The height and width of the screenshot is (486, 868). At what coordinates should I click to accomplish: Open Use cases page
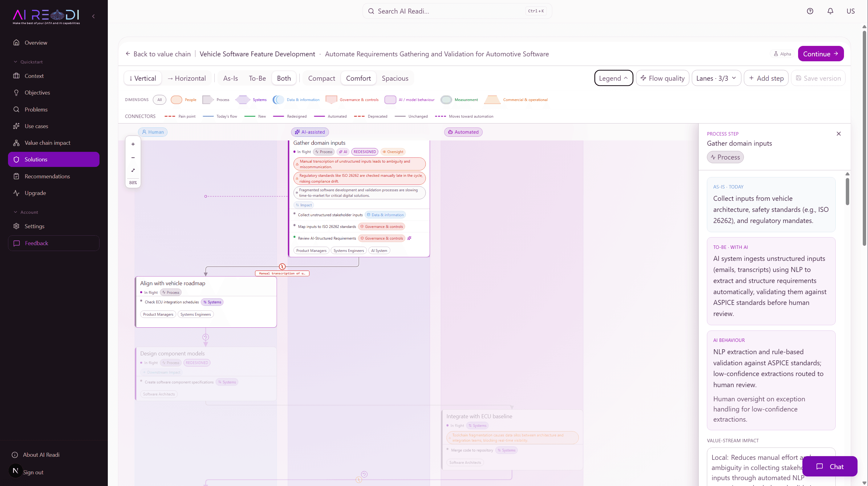54,126
